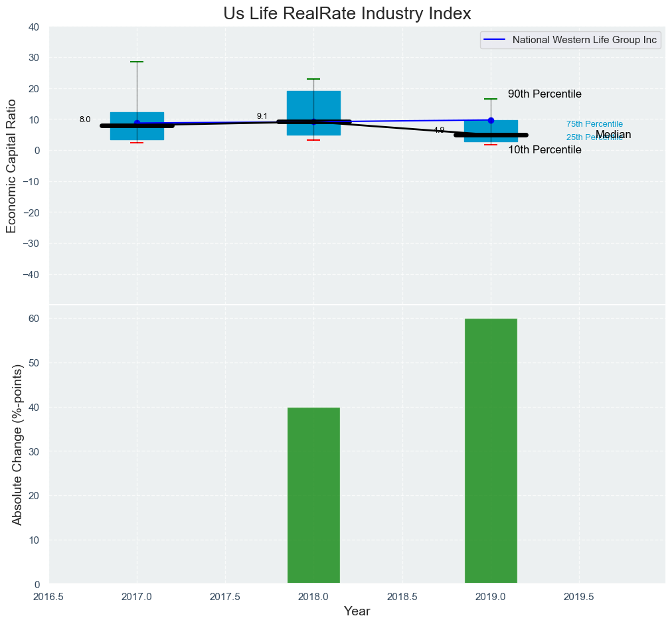Click the Median annotation label
The height and width of the screenshot is (624, 672).
coord(613,135)
